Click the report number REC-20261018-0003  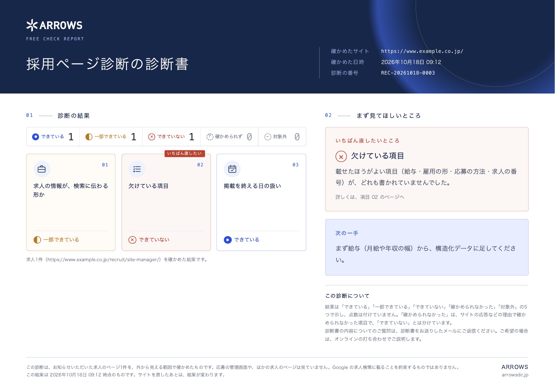tap(408, 73)
